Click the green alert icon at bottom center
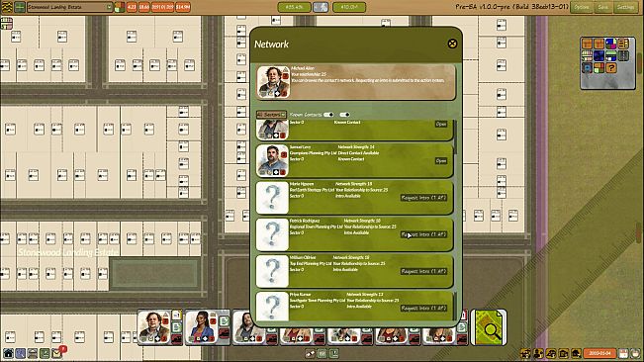This screenshot has height=362, width=644. (x=334, y=353)
